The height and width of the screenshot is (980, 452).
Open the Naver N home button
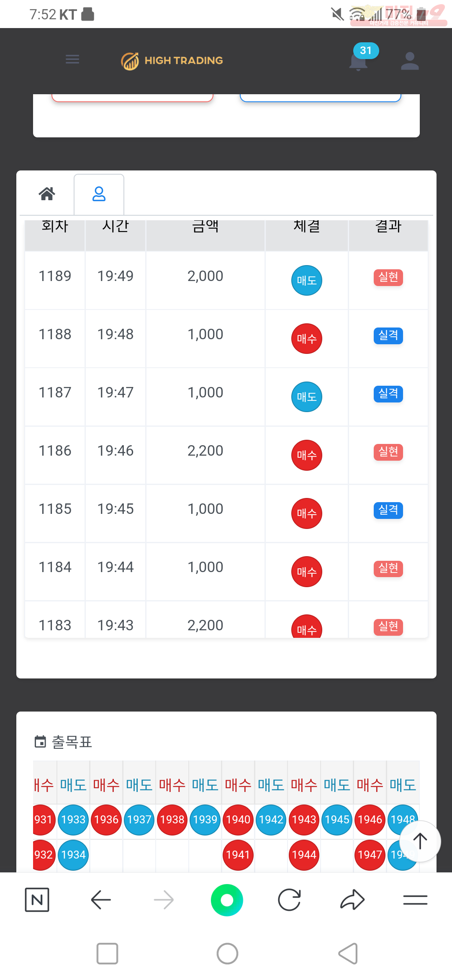click(37, 900)
